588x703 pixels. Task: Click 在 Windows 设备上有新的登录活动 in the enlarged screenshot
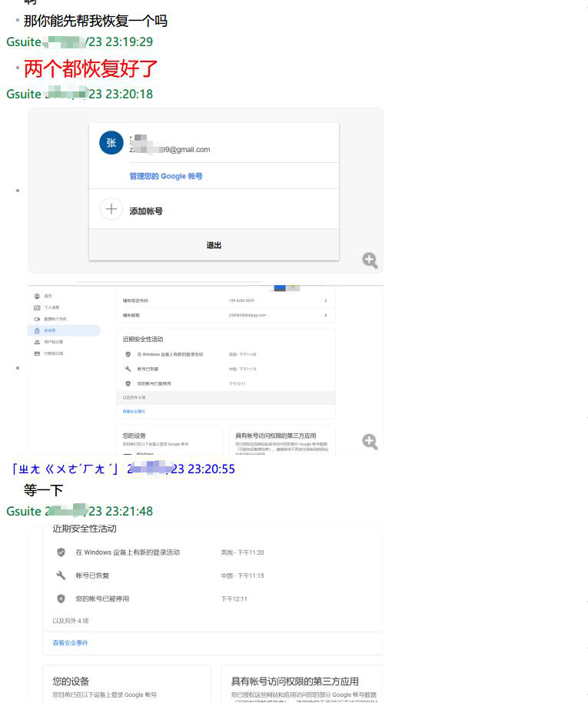click(128, 552)
